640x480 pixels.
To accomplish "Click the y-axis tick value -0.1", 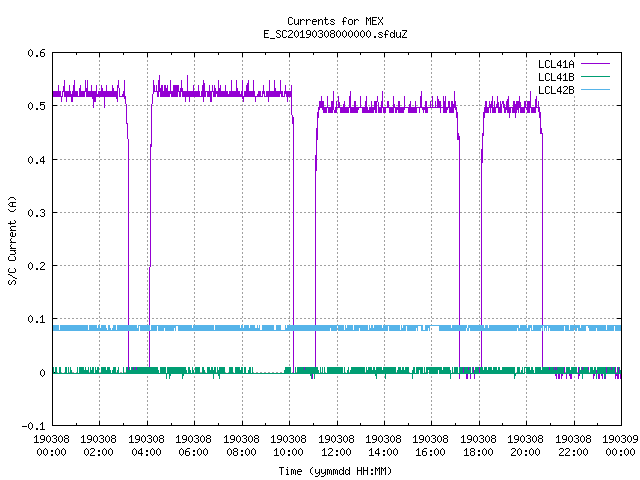I will [33, 426].
